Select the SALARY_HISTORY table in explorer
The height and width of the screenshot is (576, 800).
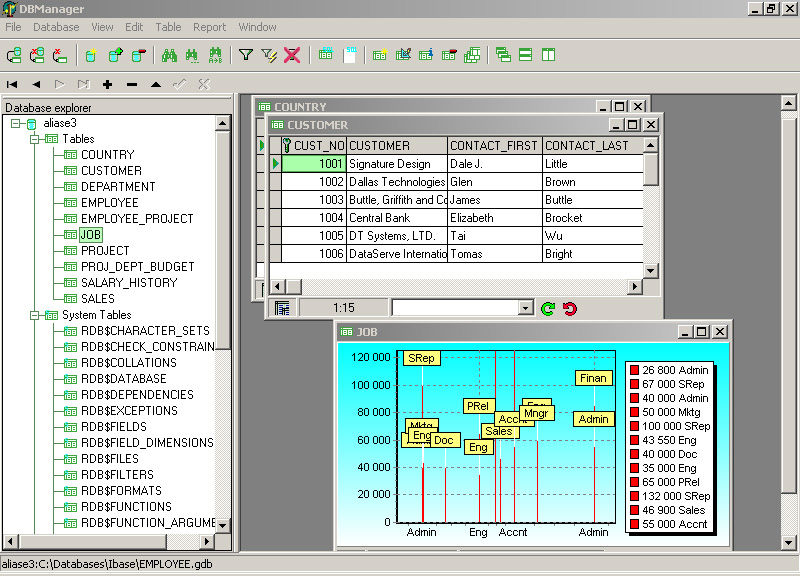tap(129, 283)
